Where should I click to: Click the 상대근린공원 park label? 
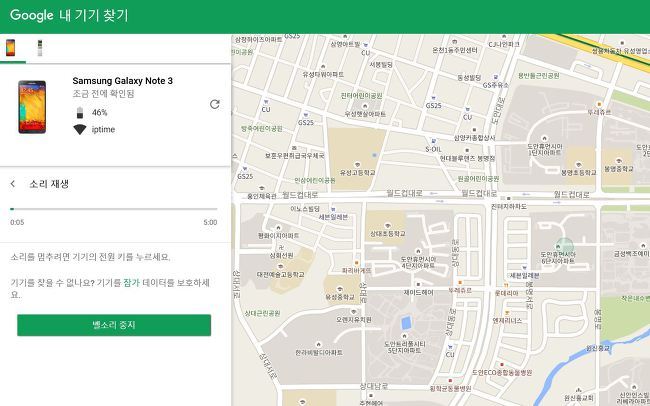262,313
